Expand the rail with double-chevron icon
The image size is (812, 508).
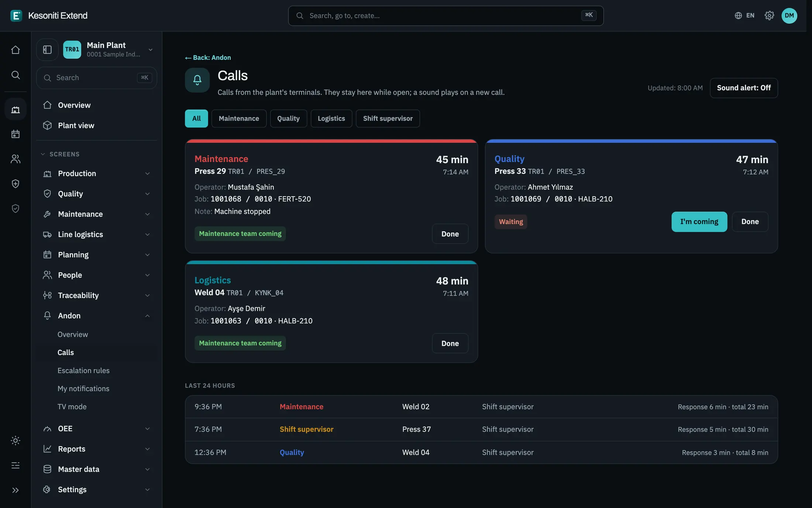(x=16, y=490)
